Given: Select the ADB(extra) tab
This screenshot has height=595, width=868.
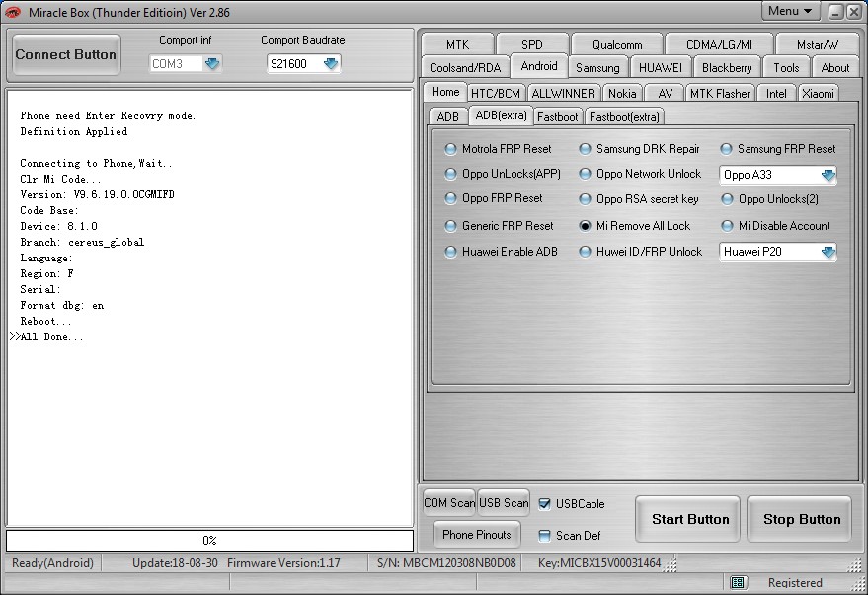Looking at the screenshot, I should [x=501, y=115].
